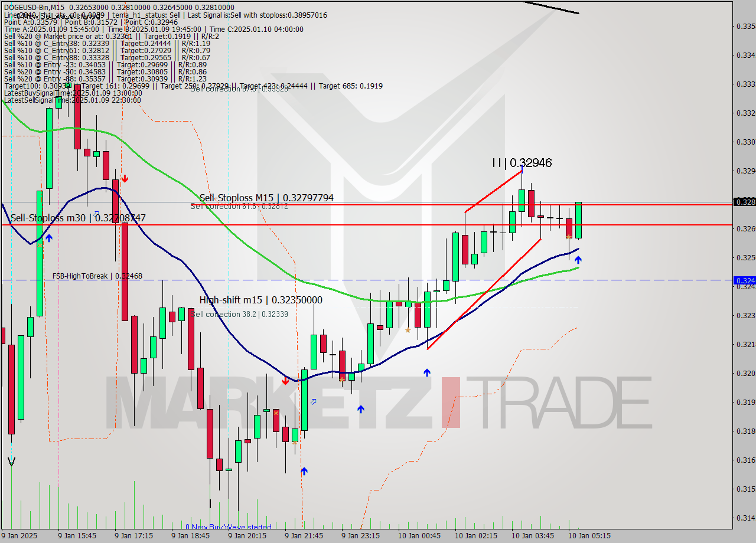Click the 'Sell %10 @ C_Entry38' line

pyautogui.click(x=107, y=43)
